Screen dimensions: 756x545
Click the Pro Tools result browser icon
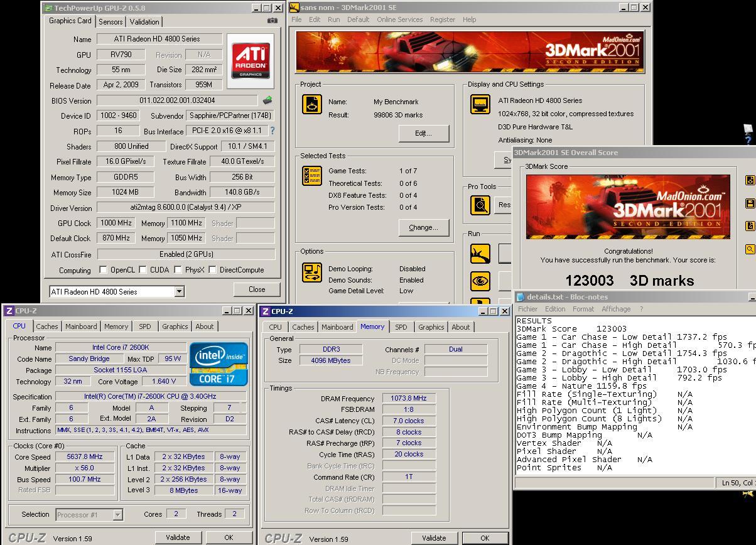pyautogui.click(x=480, y=205)
